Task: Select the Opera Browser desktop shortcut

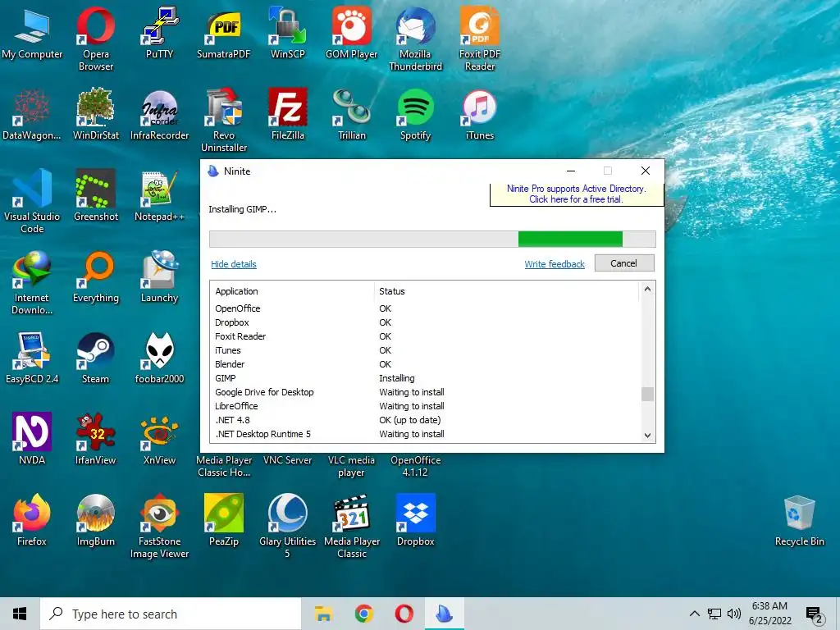Action: (x=95, y=39)
